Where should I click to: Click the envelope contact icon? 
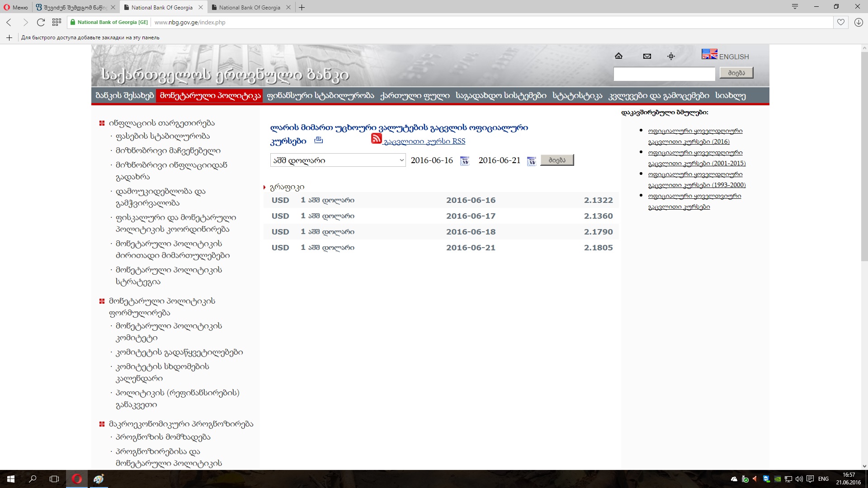click(x=647, y=56)
